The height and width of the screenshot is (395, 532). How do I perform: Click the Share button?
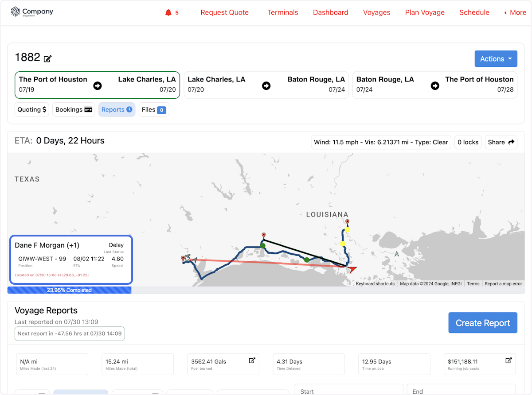pyautogui.click(x=501, y=142)
